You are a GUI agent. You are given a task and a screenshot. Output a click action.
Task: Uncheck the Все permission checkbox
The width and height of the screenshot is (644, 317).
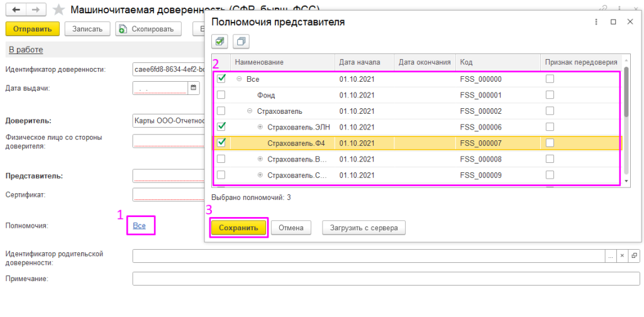pyautogui.click(x=221, y=79)
